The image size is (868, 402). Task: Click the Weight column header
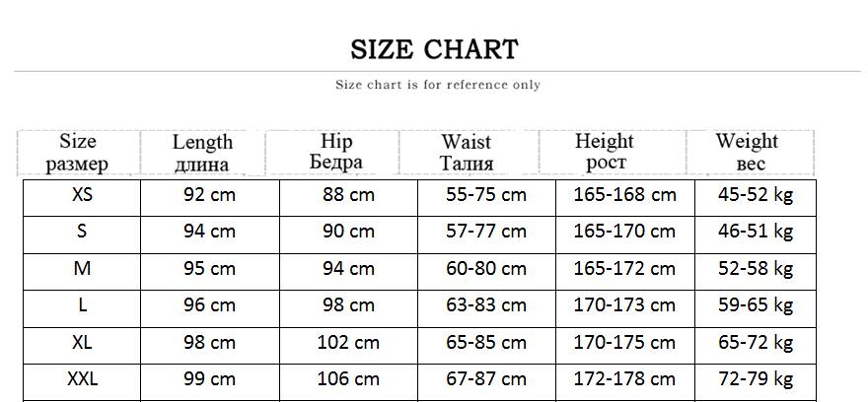click(748, 152)
